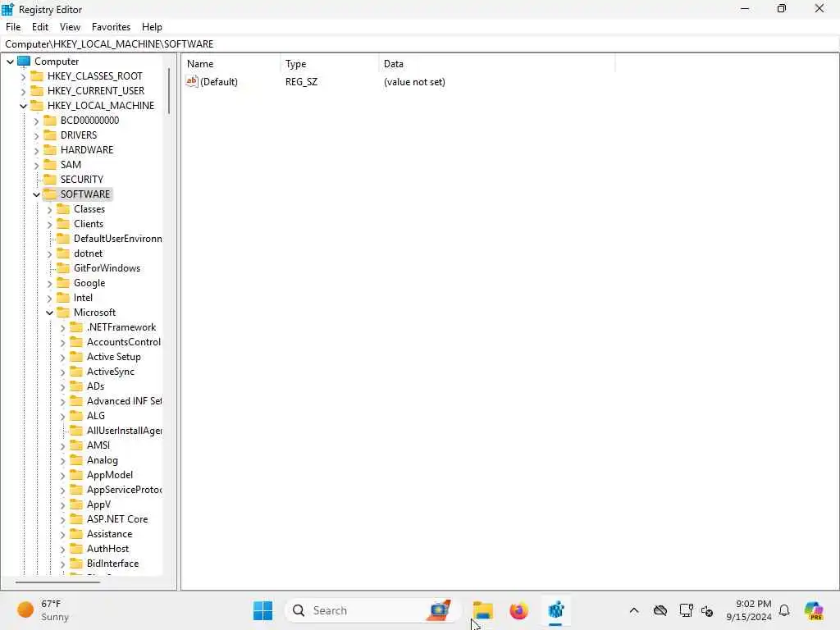This screenshot has width=840, height=630.
Task: Expand the Google key chevron
Action: point(49,283)
